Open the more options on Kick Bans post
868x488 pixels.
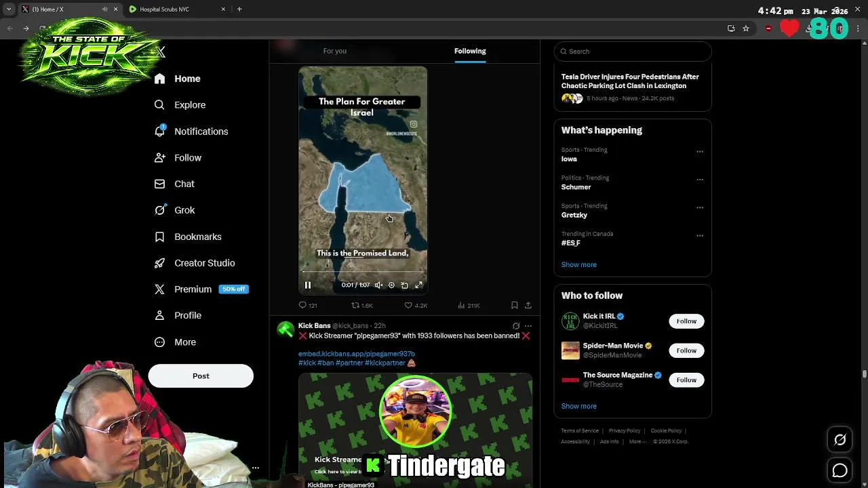click(x=528, y=326)
